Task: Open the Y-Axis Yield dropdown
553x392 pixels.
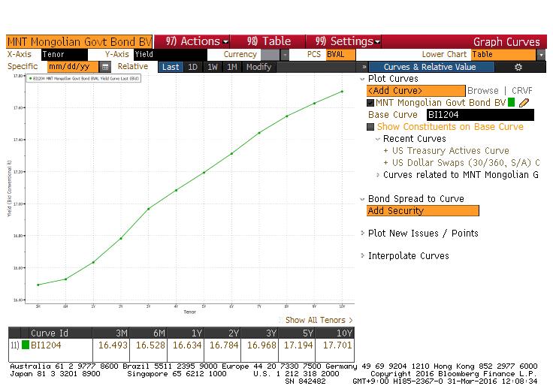Action: tap(171, 55)
